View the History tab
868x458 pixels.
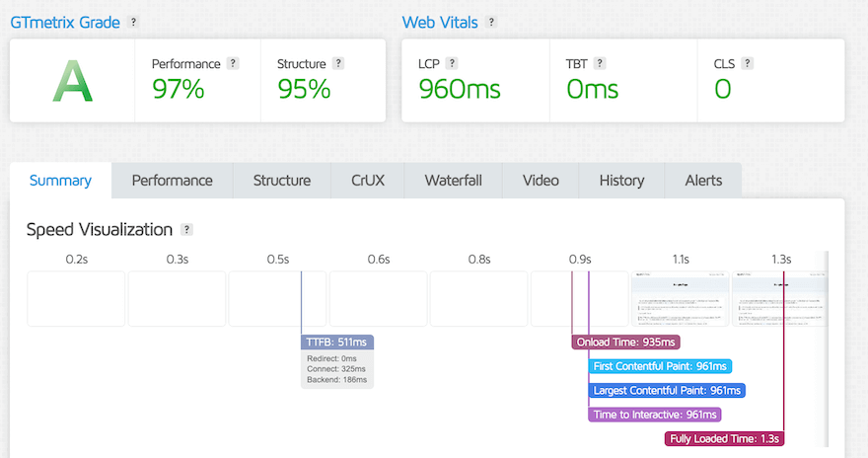click(621, 181)
